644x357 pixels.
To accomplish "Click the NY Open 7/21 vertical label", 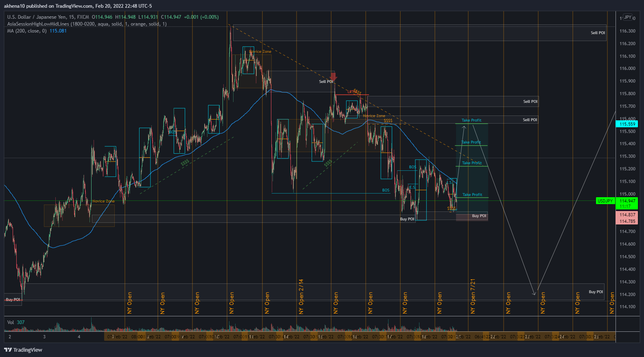I will 473,296.
